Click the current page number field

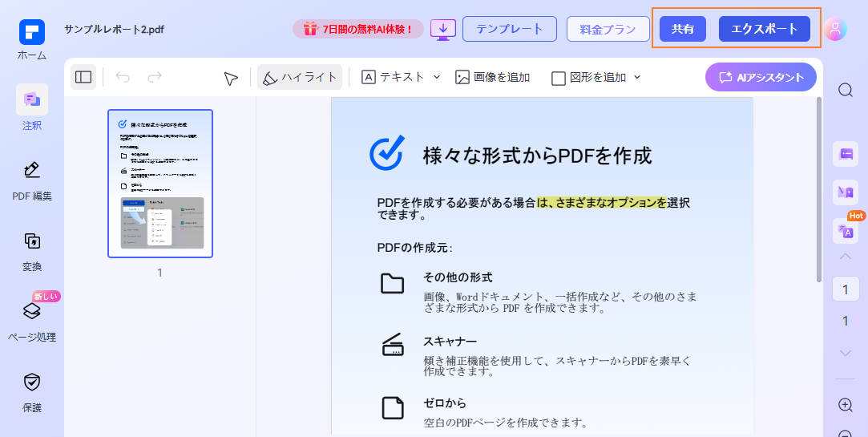[846, 289]
